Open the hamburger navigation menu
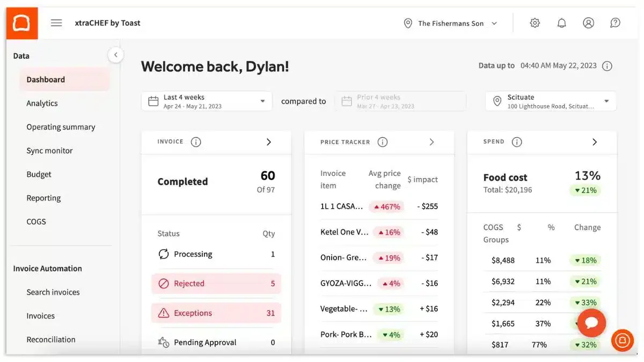Image resolution: width=644 pixels, height=362 pixels. tap(56, 23)
